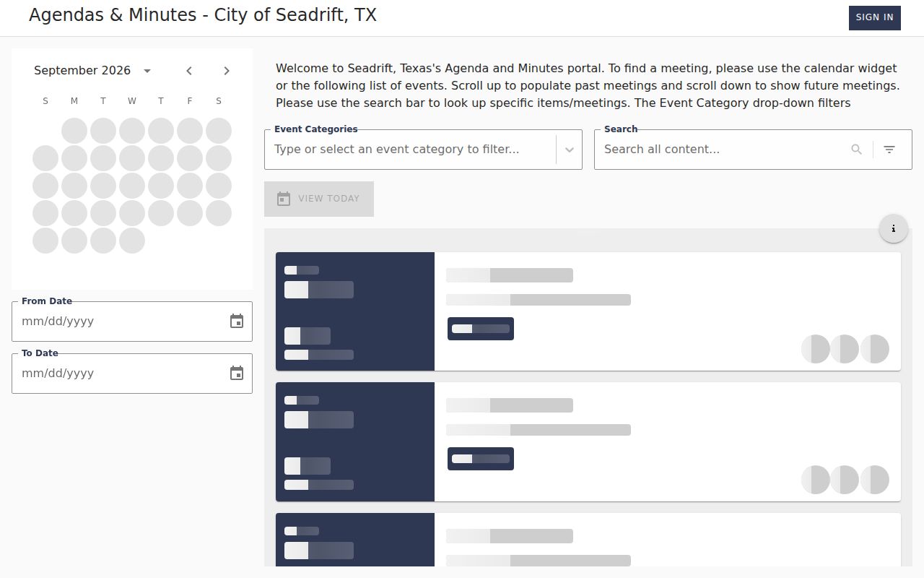
Task: Open the To Date calendar picker icon
Action: click(237, 374)
